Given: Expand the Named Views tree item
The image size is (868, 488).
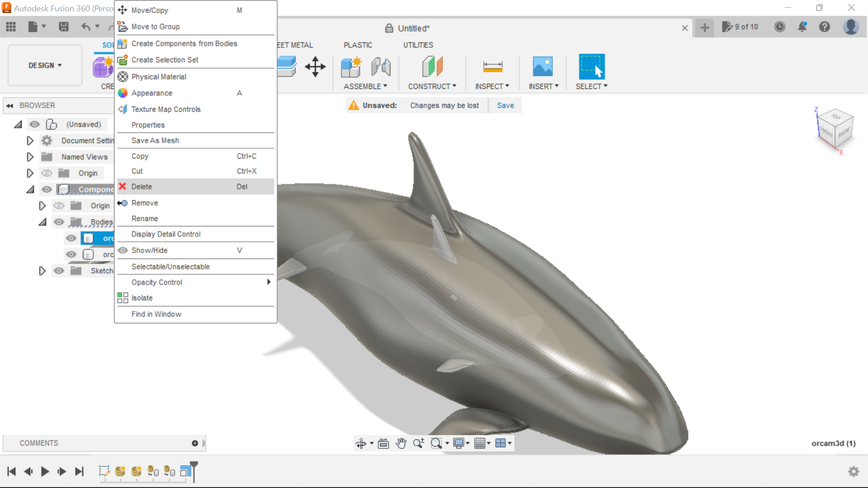Looking at the screenshot, I should pyautogui.click(x=30, y=157).
